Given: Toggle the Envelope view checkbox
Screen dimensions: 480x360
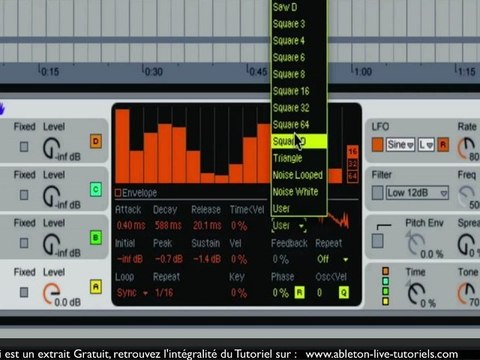Looking at the screenshot, I should coord(118,193).
